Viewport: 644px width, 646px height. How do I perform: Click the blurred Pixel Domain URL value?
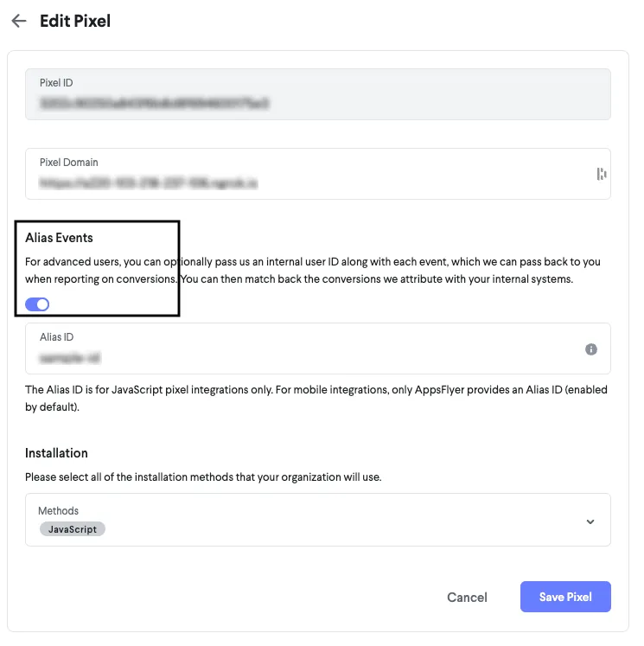click(x=148, y=182)
